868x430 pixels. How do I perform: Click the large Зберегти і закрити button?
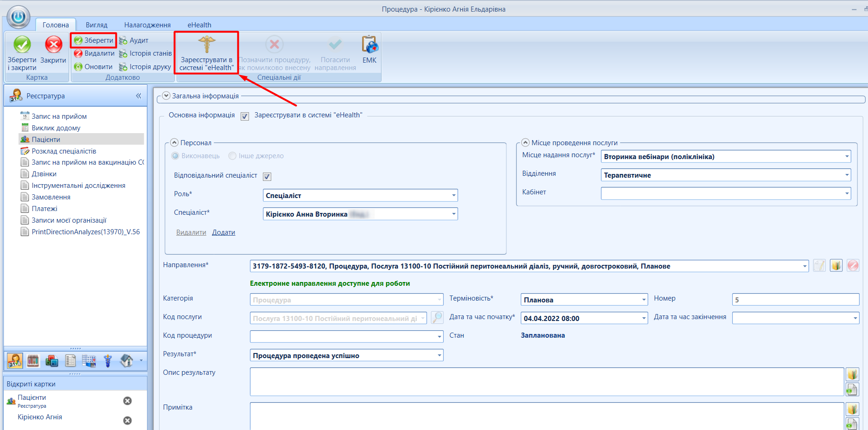click(22, 53)
